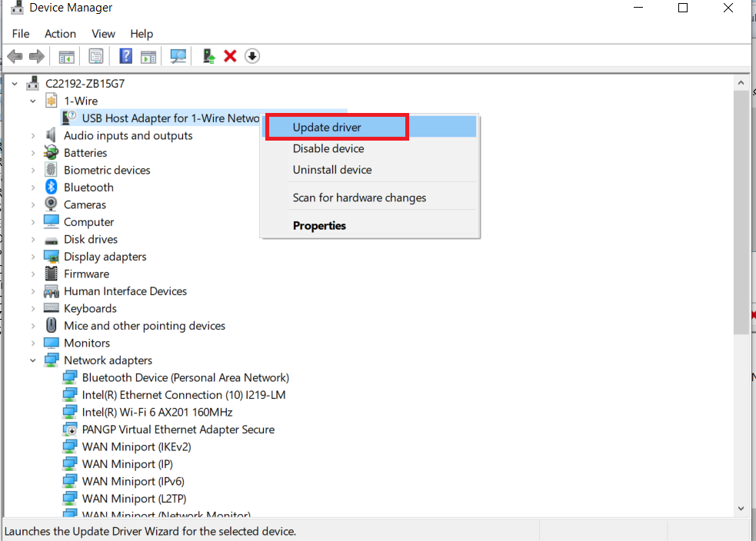Click the vertical scrollbar down arrow
Viewport: 756px width, 541px height.
click(x=741, y=508)
